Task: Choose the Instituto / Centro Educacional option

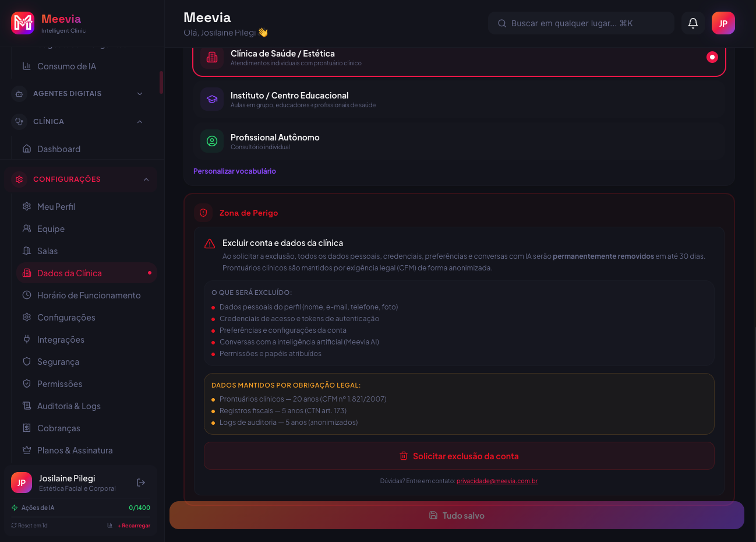Action: pos(459,99)
